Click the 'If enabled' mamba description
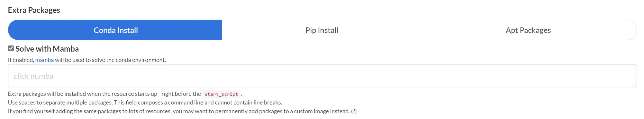The height and width of the screenshot is (119, 644). tap(87, 60)
